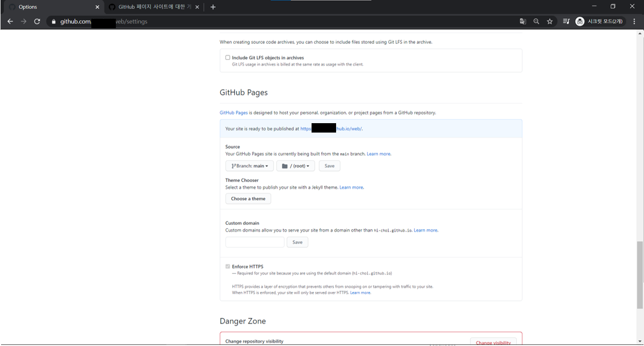
Task: Go back using browser back arrow
Action: click(x=10, y=21)
